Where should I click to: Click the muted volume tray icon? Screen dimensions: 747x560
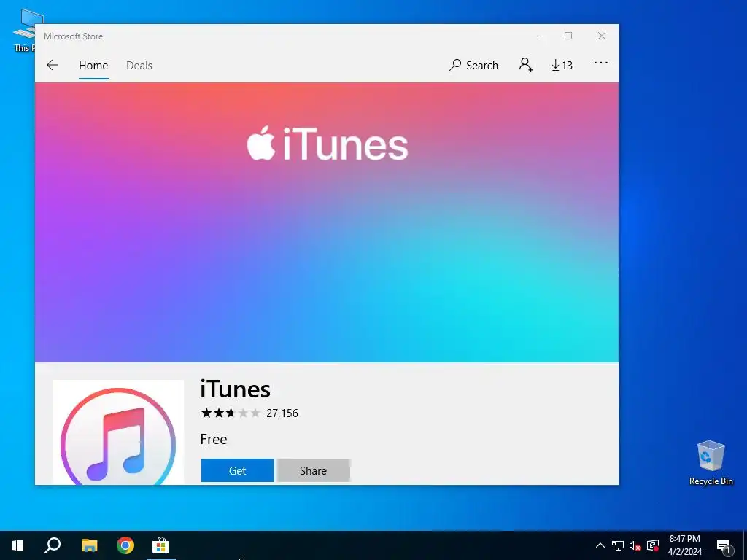pyautogui.click(x=635, y=545)
